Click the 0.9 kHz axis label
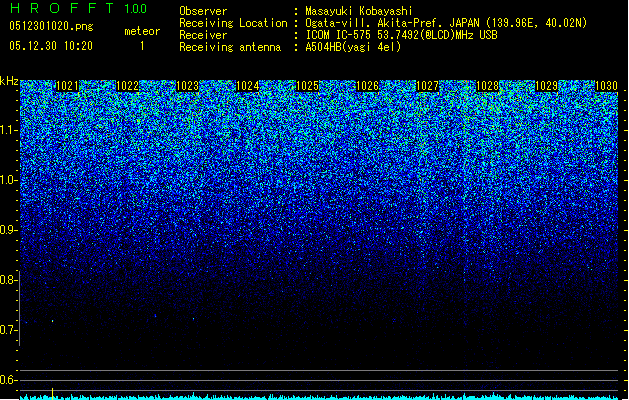The image size is (629, 400). 8,230
